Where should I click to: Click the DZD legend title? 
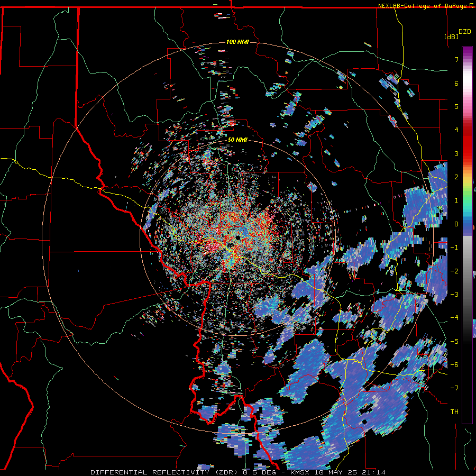(x=465, y=32)
